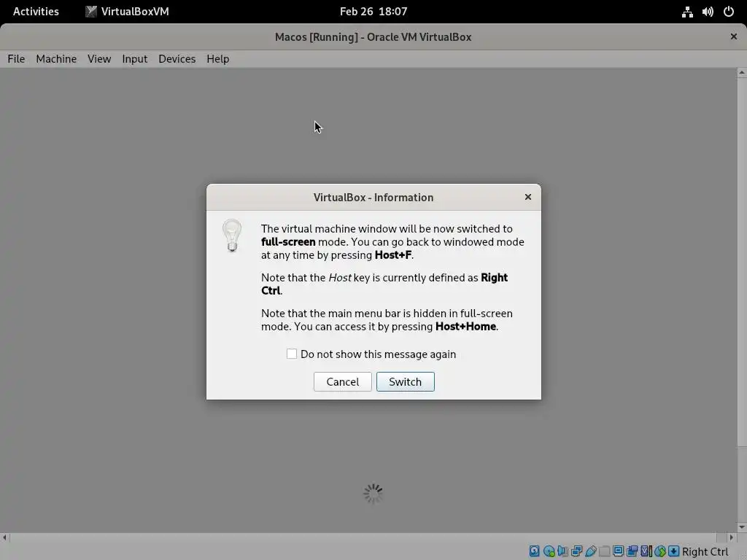Click the 'Right Ctrl' host key label

click(x=705, y=551)
